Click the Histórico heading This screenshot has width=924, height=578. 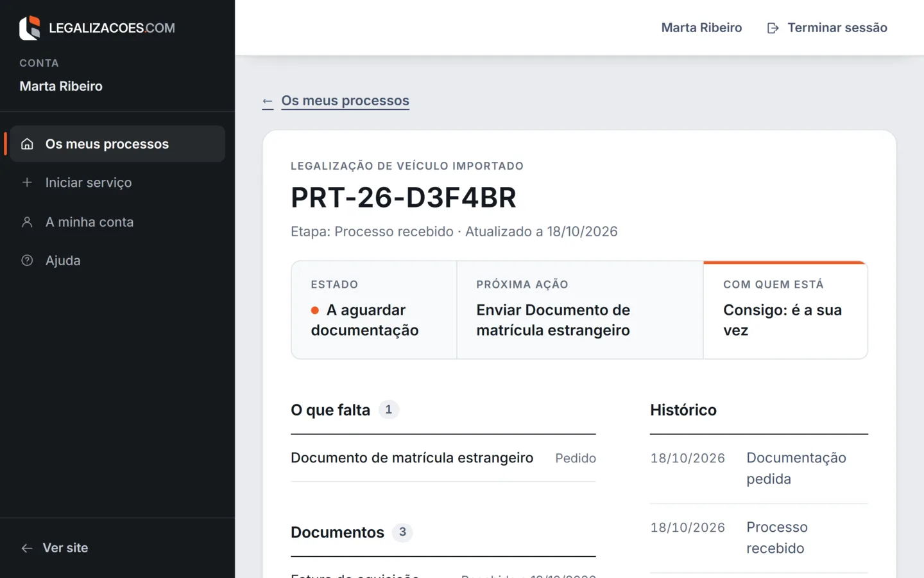(683, 410)
